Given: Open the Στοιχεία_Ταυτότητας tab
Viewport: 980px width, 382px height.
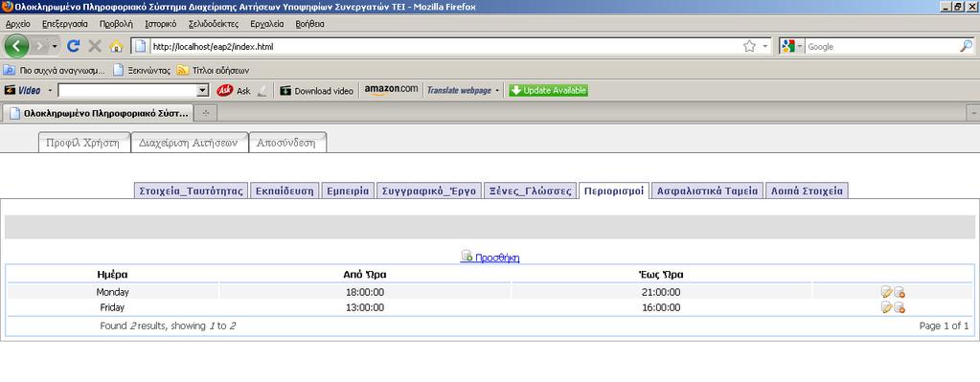Looking at the screenshot, I should click(192, 191).
